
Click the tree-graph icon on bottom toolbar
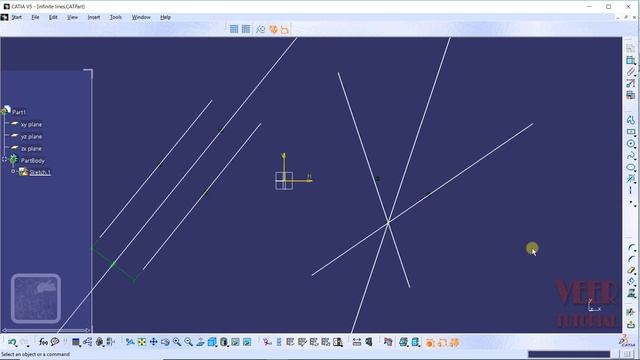pos(87,342)
